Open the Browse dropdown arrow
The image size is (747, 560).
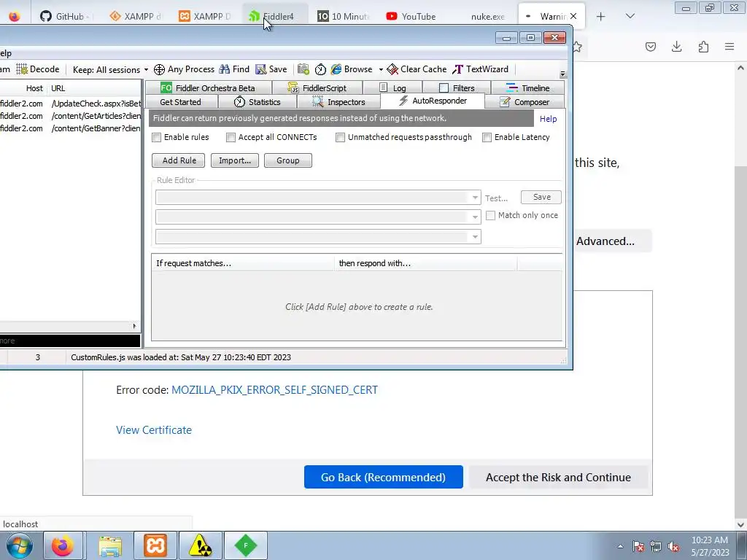[x=381, y=69]
